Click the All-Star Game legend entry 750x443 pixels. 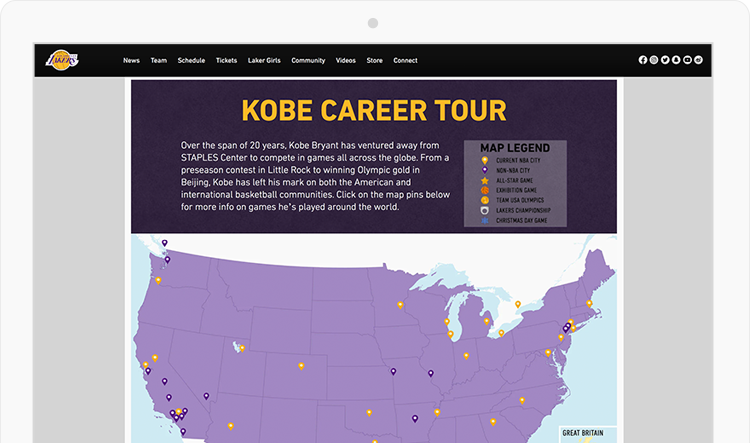pos(507,180)
